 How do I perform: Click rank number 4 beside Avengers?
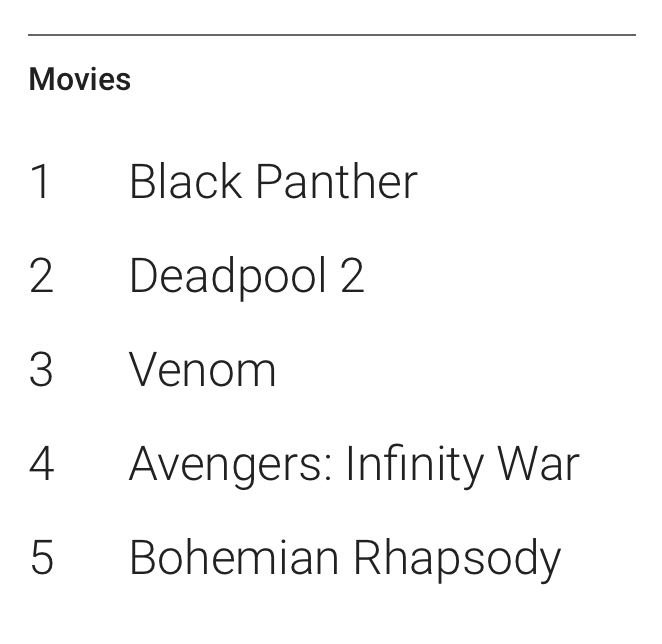coord(41,464)
